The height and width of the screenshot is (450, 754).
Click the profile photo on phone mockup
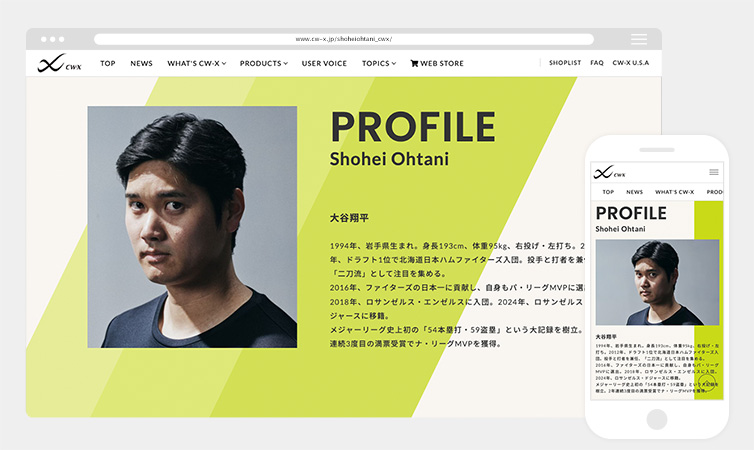(657, 282)
